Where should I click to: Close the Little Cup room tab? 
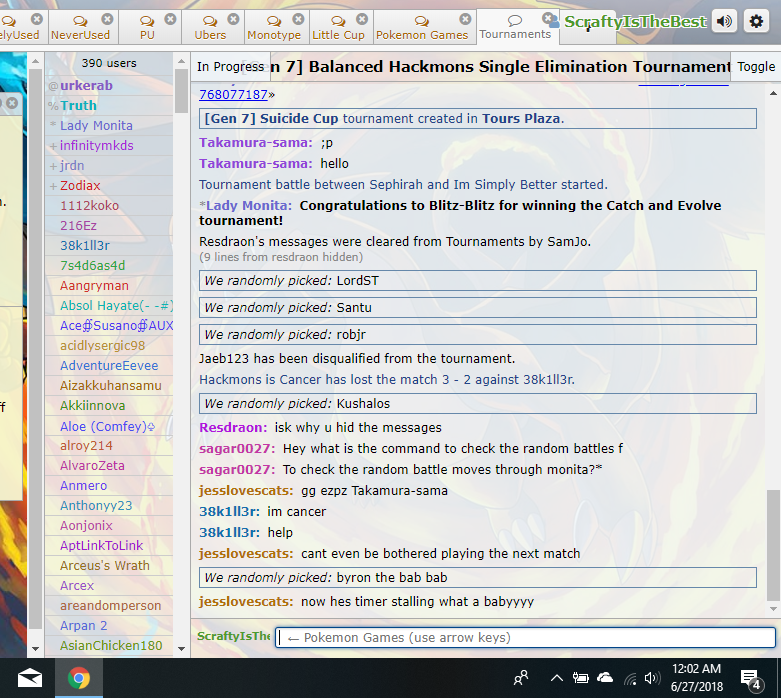(x=362, y=19)
